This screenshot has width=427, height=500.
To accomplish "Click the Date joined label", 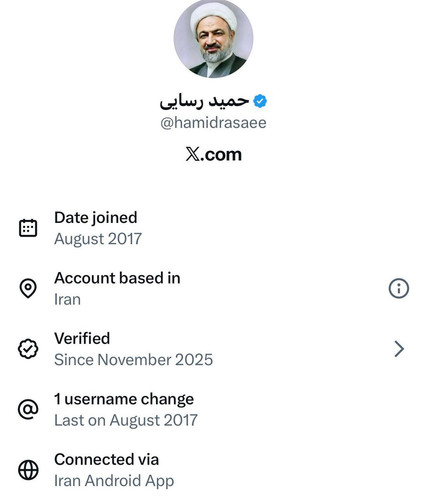I will pyautogui.click(x=96, y=218).
